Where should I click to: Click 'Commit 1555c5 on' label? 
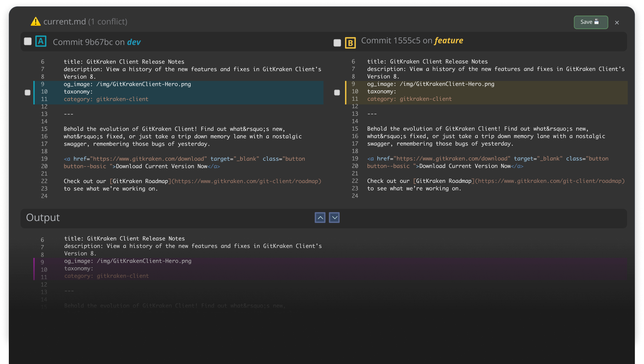[397, 40]
